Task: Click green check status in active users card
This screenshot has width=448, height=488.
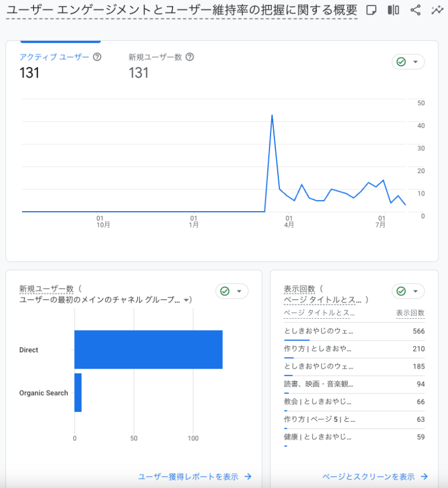Action: point(401,62)
